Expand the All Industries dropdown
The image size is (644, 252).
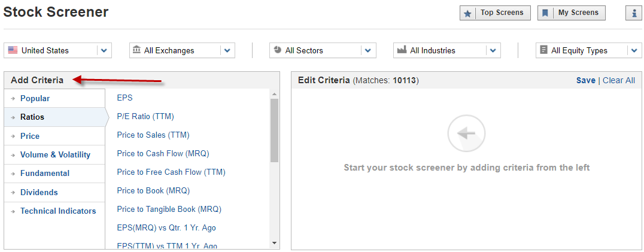pos(493,50)
